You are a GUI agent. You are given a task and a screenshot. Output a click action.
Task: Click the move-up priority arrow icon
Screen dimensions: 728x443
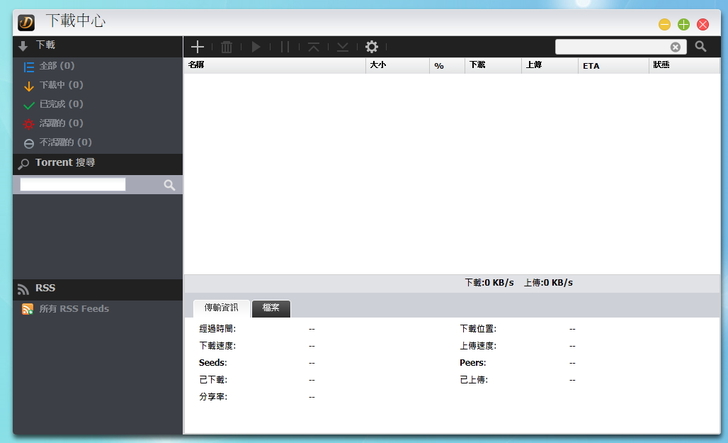tap(314, 47)
